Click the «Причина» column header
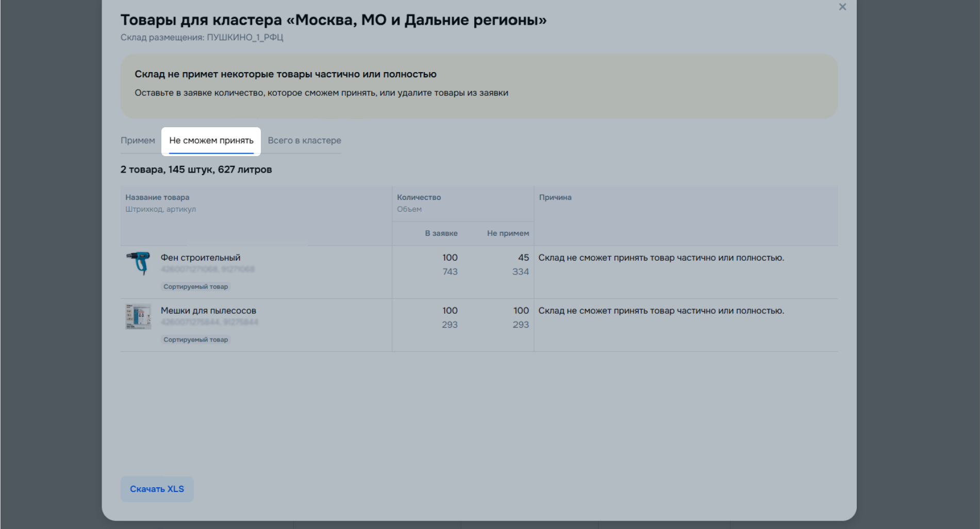The height and width of the screenshot is (529, 980). [x=555, y=197]
